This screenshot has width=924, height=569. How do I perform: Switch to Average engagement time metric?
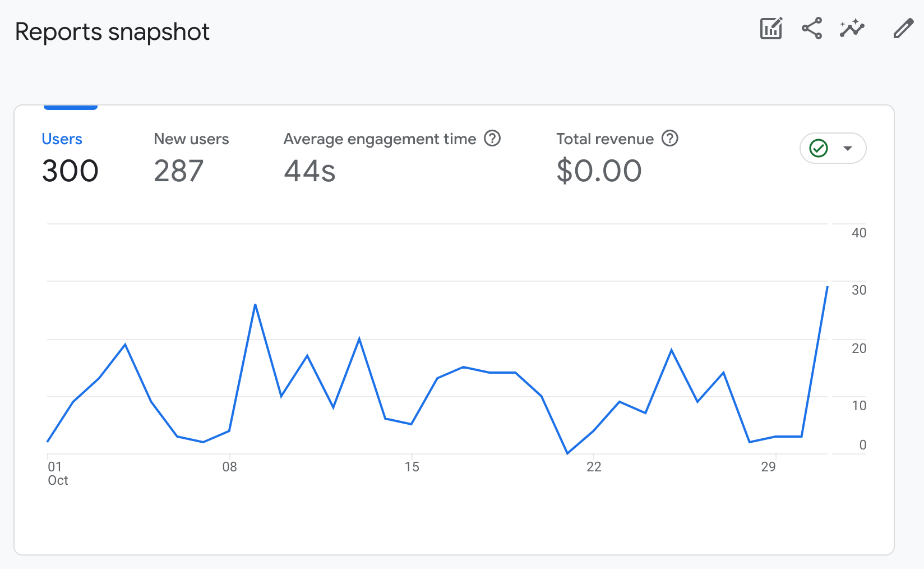pos(380,139)
